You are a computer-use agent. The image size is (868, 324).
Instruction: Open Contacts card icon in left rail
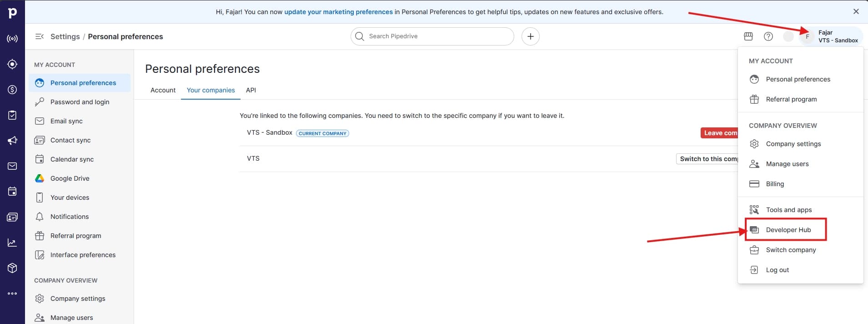(12, 217)
